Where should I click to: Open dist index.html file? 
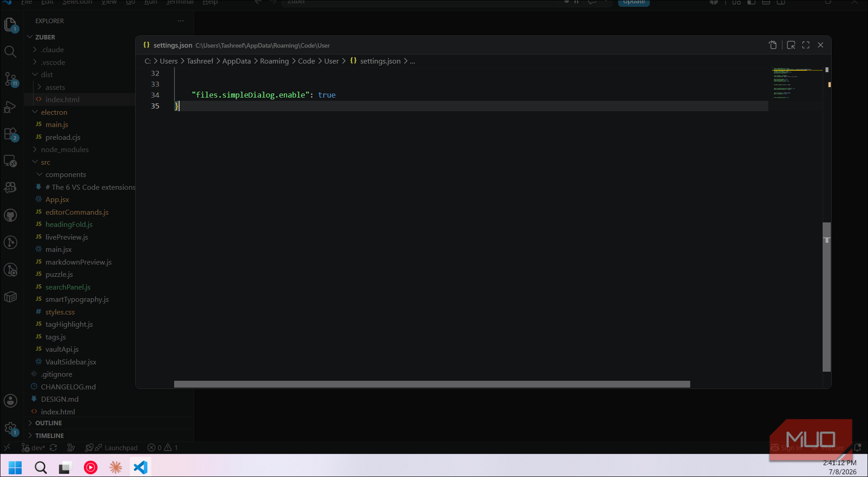pyautogui.click(x=62, y=99)
